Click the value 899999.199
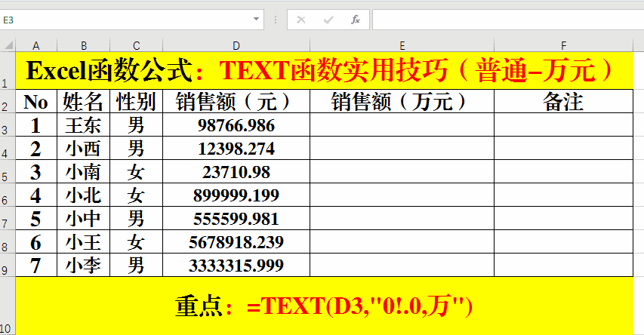Viewport: 644px width, 335px height. point(236,195)
